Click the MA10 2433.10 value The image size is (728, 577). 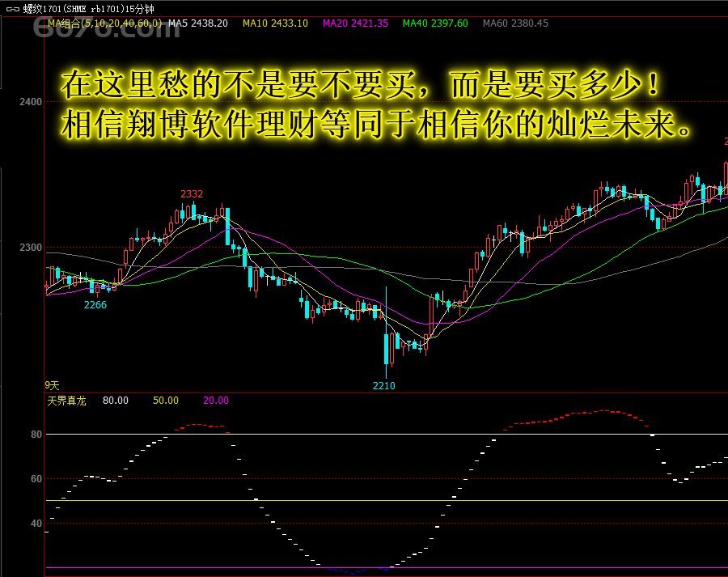tap(275, 23)
